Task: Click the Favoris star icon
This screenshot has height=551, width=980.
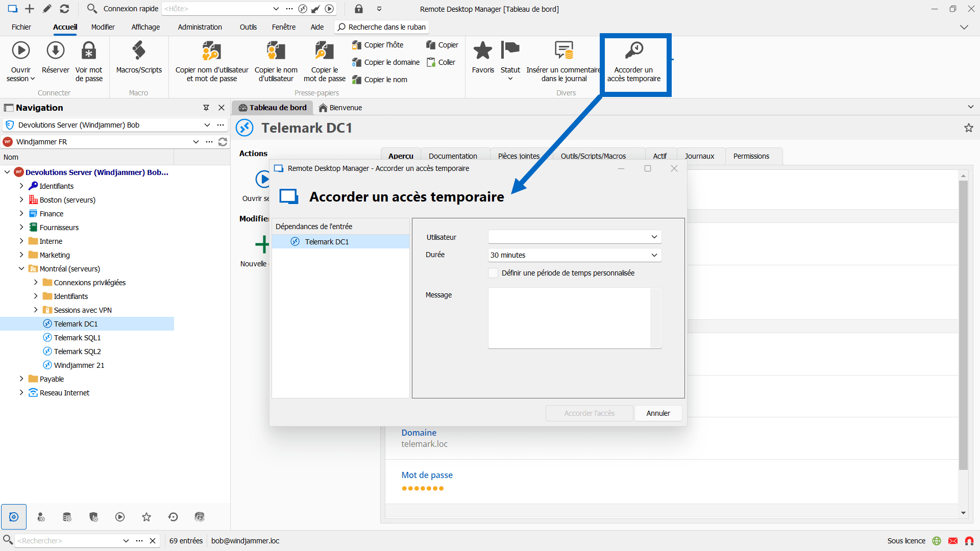Action: coord(483,51)
